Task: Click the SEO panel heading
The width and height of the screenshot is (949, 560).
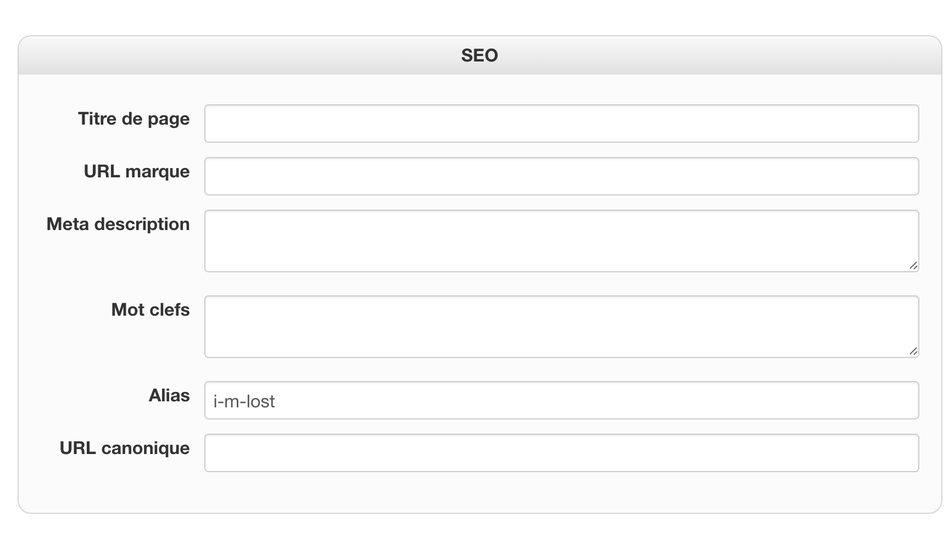Action: click(x=479, y=55)
